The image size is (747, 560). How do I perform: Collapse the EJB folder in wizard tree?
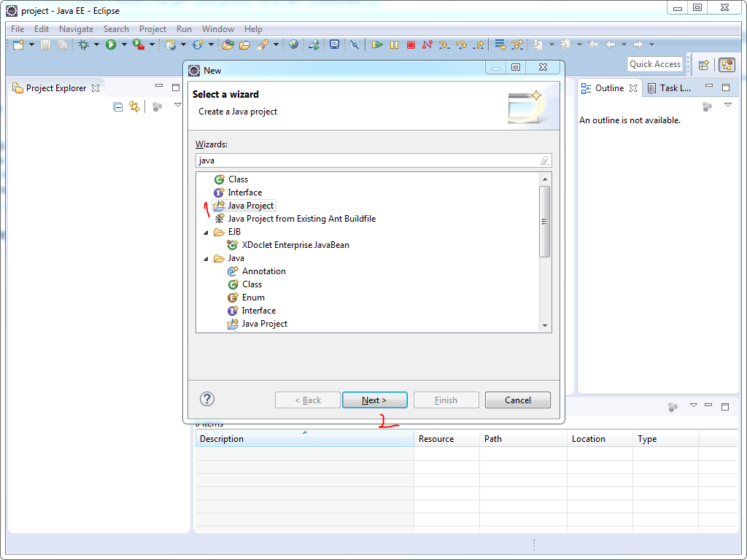point(206,233)
